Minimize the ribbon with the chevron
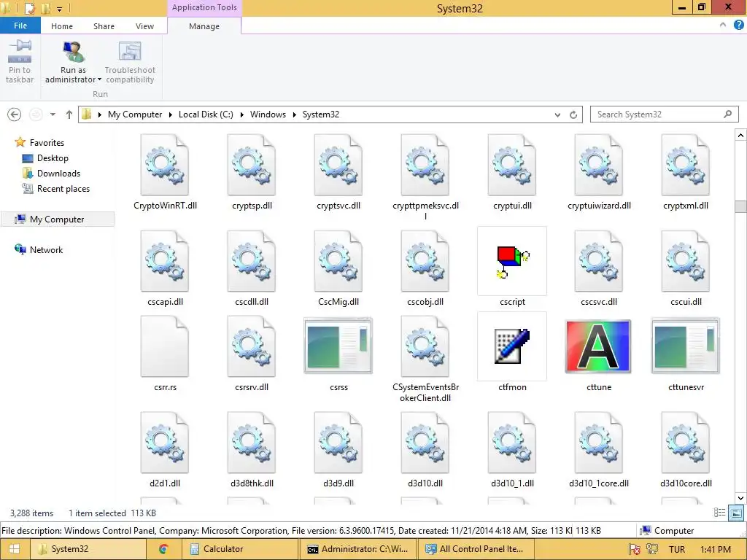Image resolution: width=747 pixels, height=560 pixels. coord(723,26)
